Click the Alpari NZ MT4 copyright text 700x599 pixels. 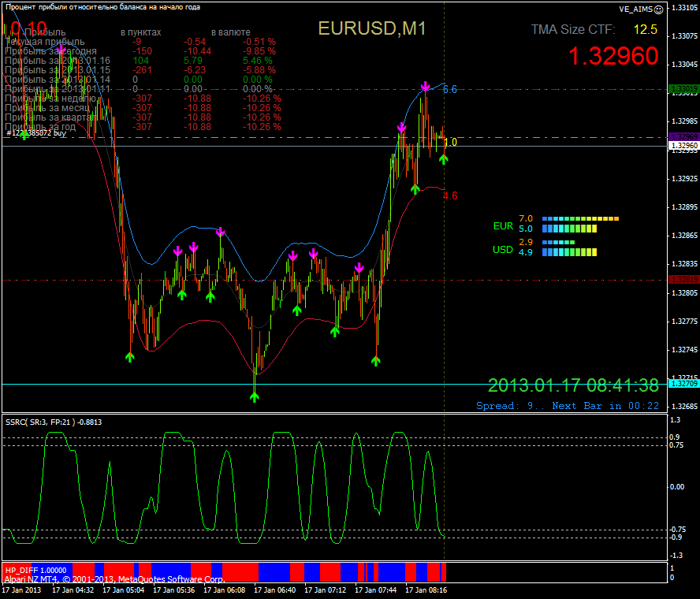click(114, 579)
